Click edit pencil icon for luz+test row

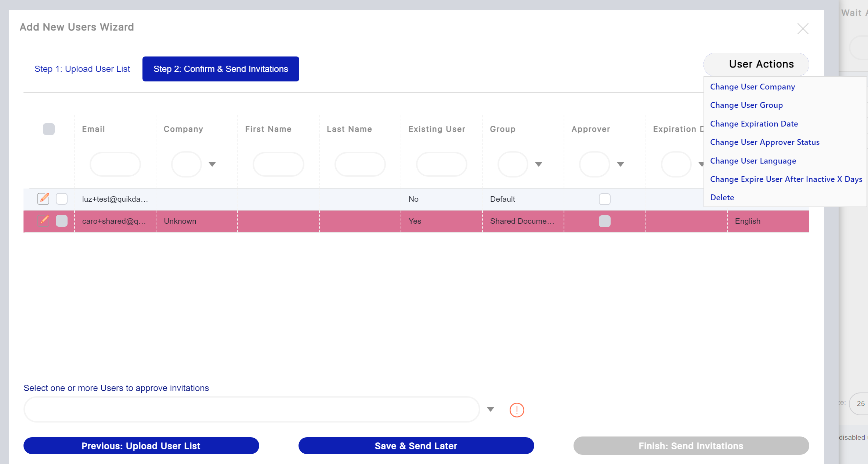44,198
